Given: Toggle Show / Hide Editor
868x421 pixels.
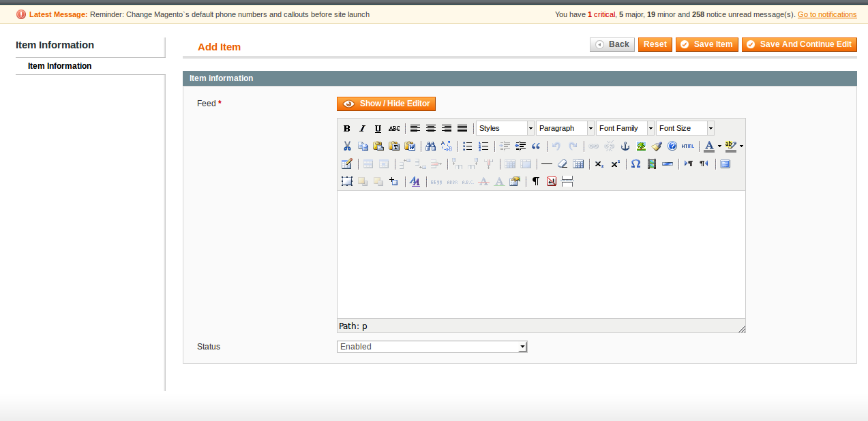Looking at the screenshot, I should tap(386, 104).
